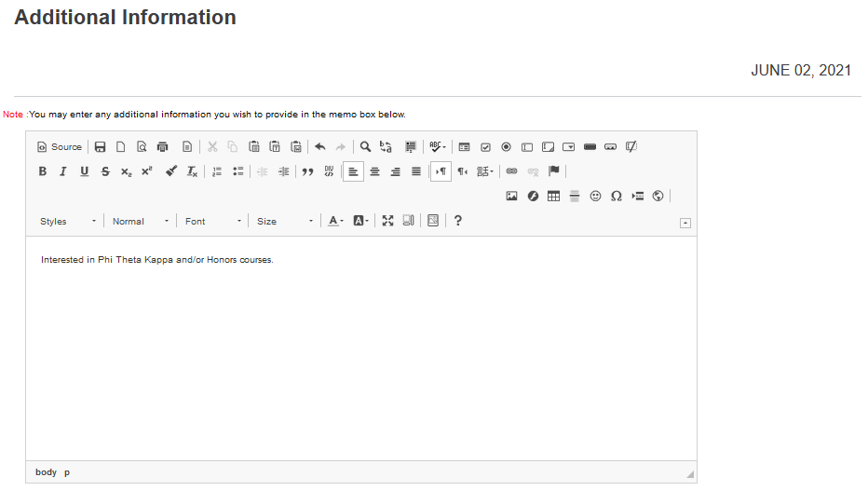
Task: Click the Increase Indent icon
Action: (283, 171)
